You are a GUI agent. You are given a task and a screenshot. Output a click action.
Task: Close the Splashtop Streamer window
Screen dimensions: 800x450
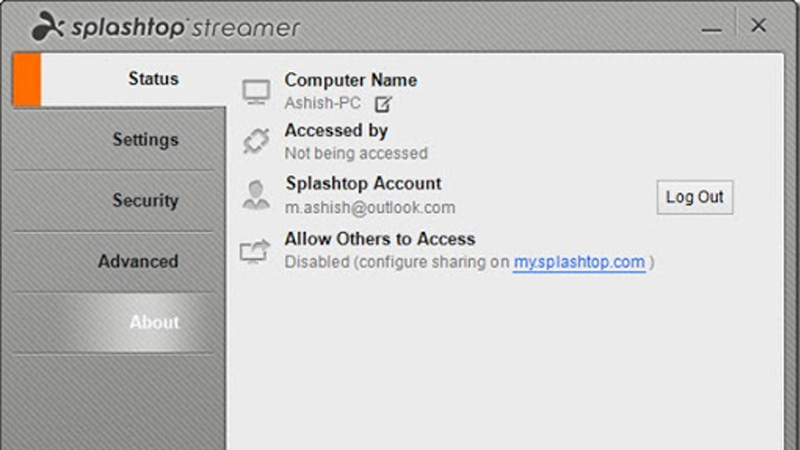pos(759,25)
